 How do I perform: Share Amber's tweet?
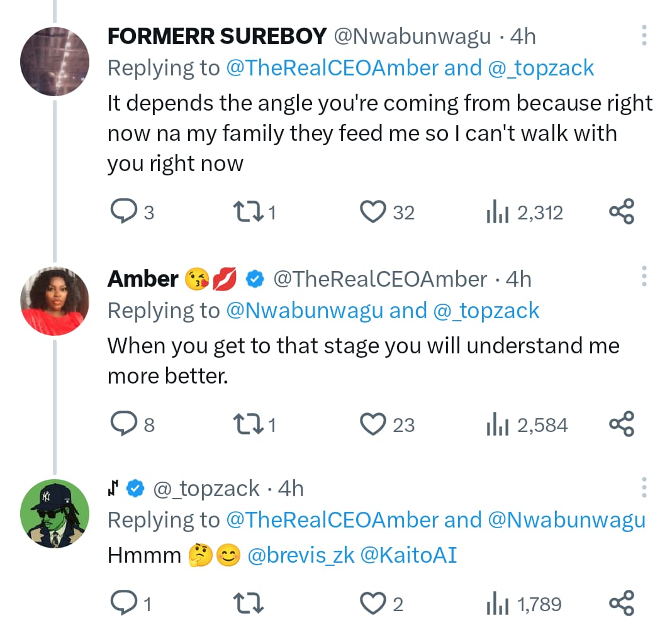(622, 425)
